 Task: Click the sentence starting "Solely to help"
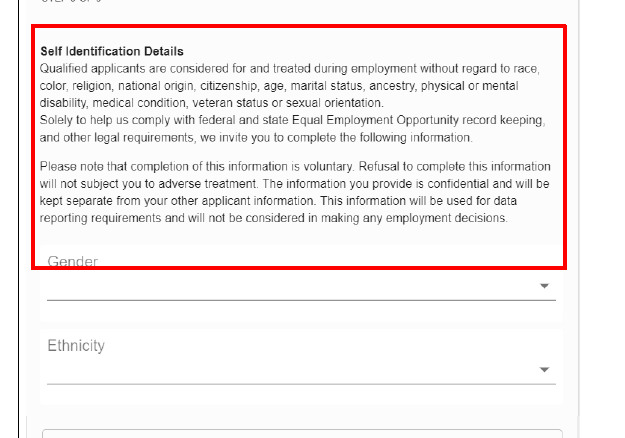pos(290,128)
